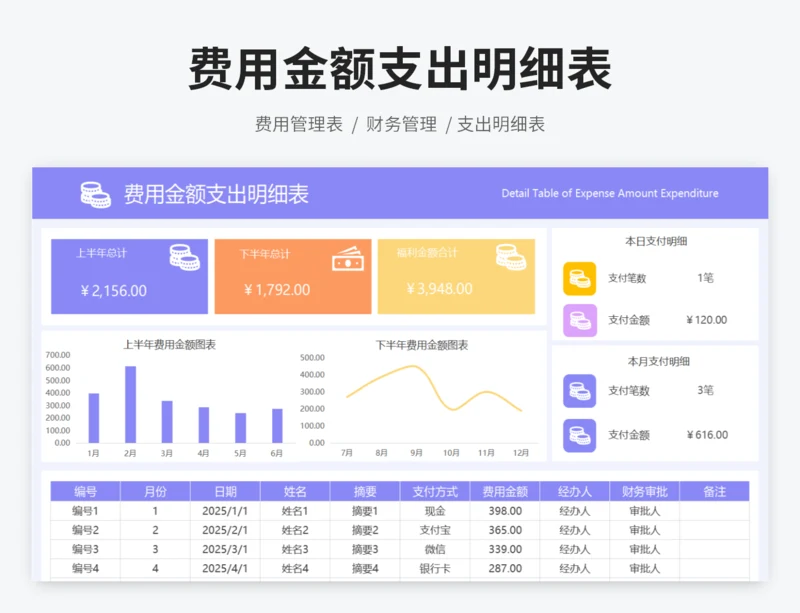Click pink coin icon beside ¥120.00 支付金额

(x=580, y=321)
